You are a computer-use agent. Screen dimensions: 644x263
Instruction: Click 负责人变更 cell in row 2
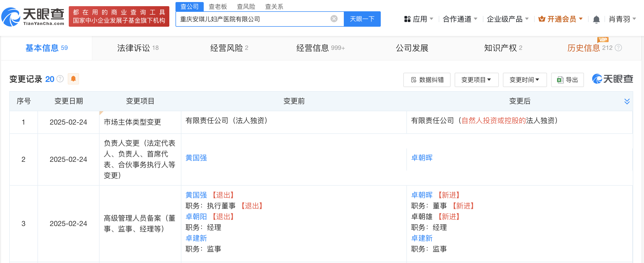click(140, 159)
